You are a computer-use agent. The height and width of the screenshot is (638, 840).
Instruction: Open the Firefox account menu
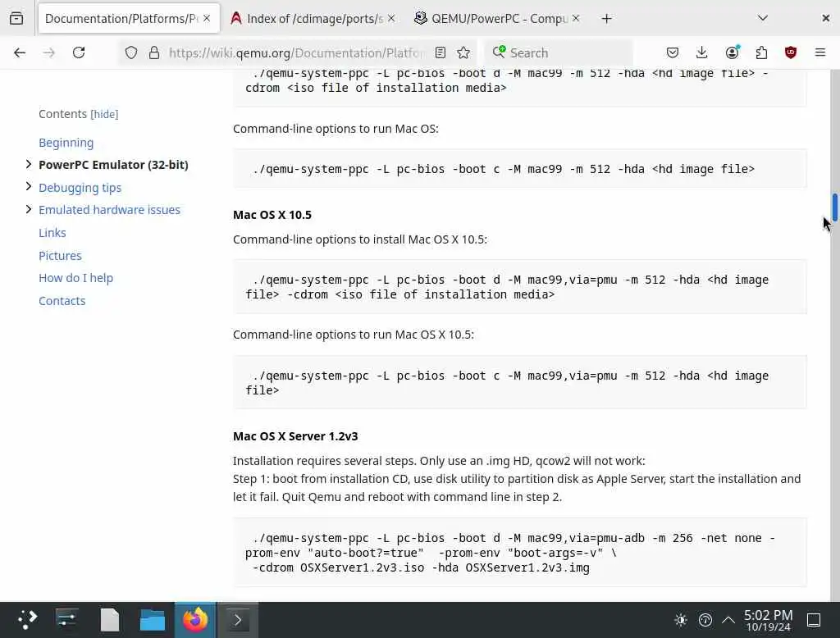(x=732, y=52)
